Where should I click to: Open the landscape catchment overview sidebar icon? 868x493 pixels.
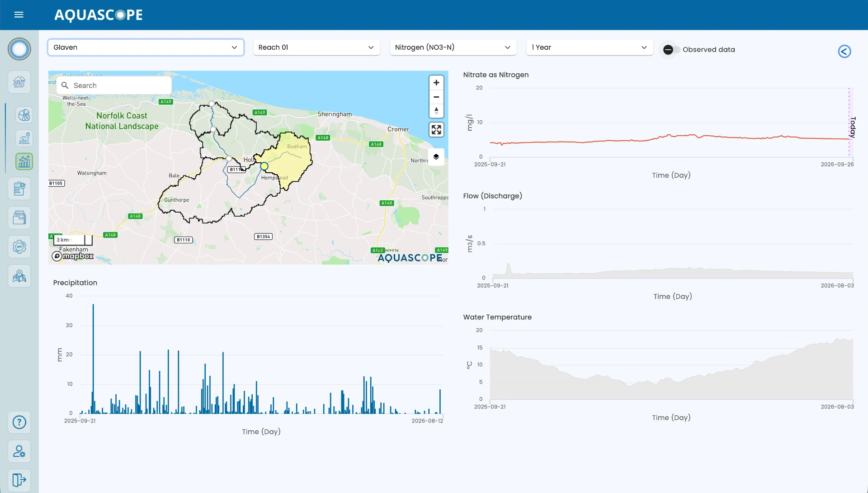pos(19,82)
